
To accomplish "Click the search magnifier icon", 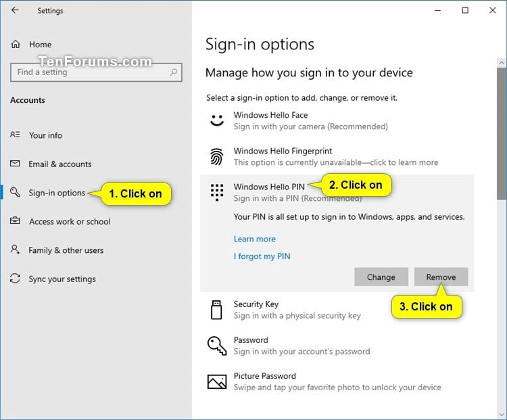I will [174, 72].
